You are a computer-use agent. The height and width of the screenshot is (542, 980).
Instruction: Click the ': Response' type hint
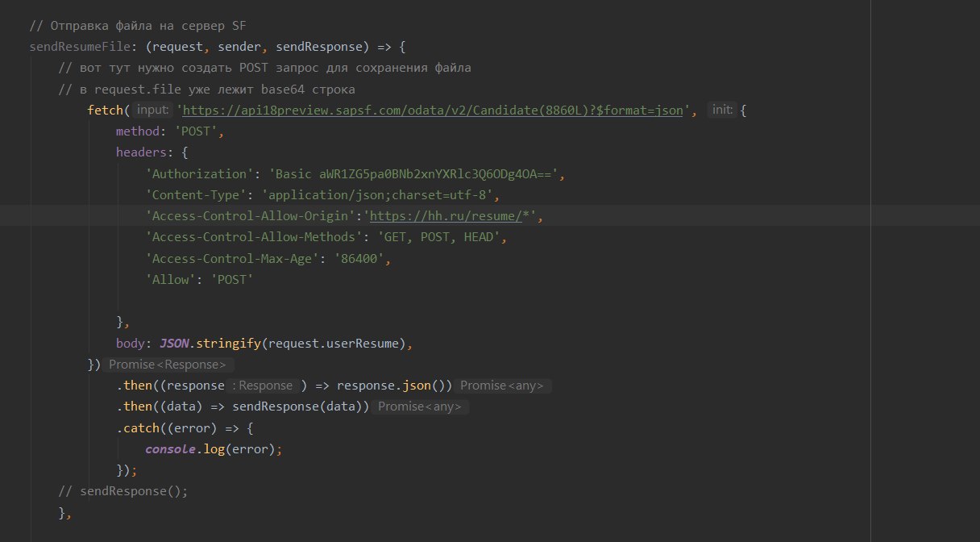(x=262, y=386)
